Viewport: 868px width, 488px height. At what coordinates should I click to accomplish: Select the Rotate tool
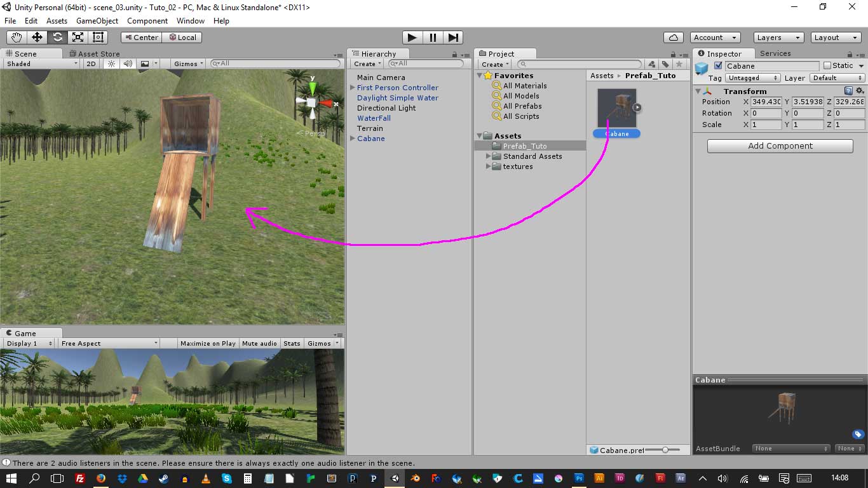tap(58, 37)
